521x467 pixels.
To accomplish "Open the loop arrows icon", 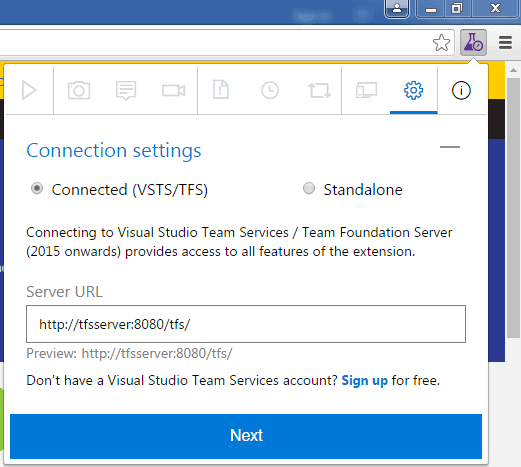I will [x=319, y=90].
